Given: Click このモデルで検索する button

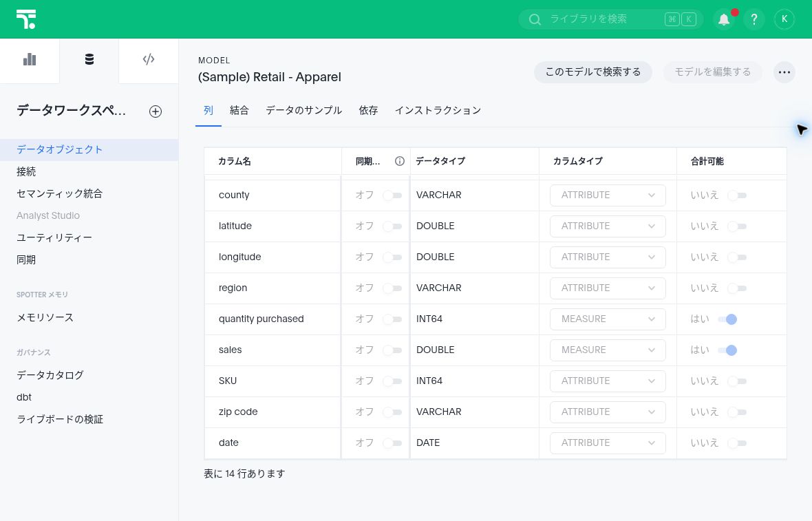Looking at the screenshot, I should pos(593,72).
